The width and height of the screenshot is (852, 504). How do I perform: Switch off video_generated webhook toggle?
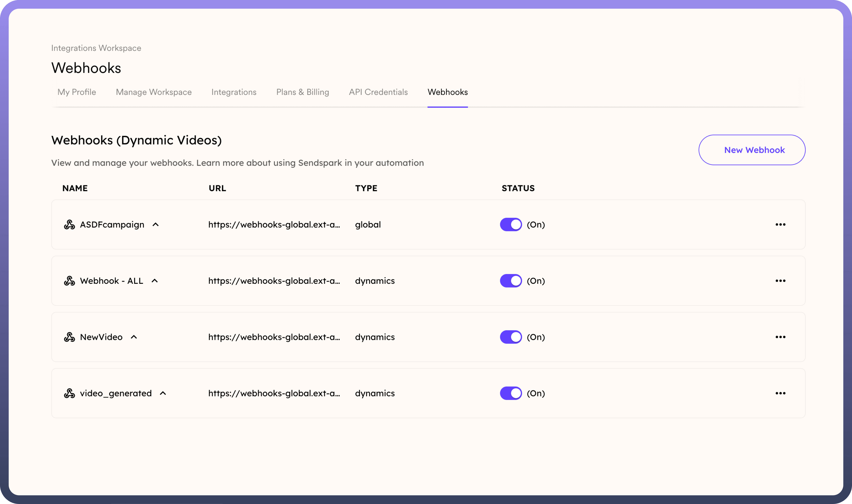(x=511, y=393)
